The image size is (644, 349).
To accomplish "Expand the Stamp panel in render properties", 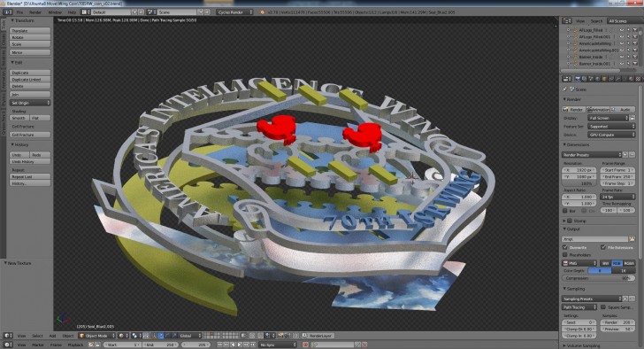I will point(565,221).
